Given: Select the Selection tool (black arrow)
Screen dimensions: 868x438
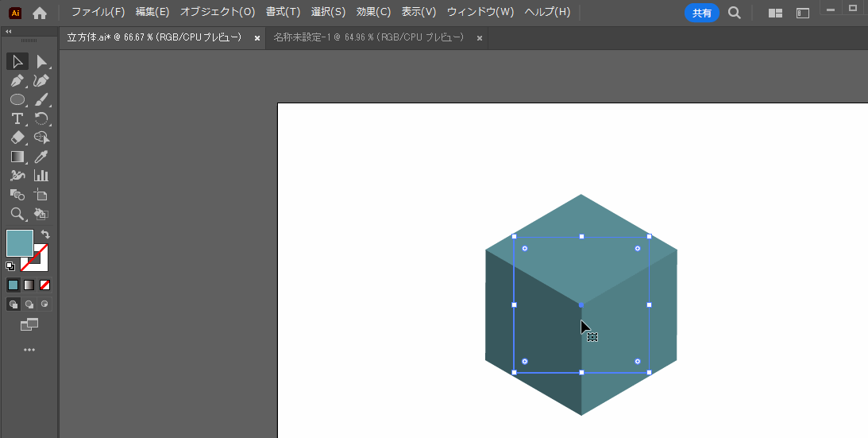Looking at the screenshot, I should click(x=17, y=61).
